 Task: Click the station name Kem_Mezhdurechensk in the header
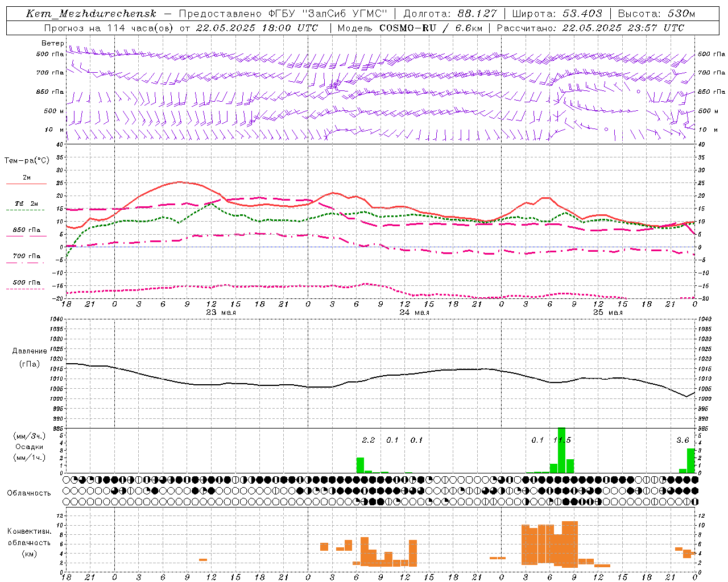(x=92, y=14)
